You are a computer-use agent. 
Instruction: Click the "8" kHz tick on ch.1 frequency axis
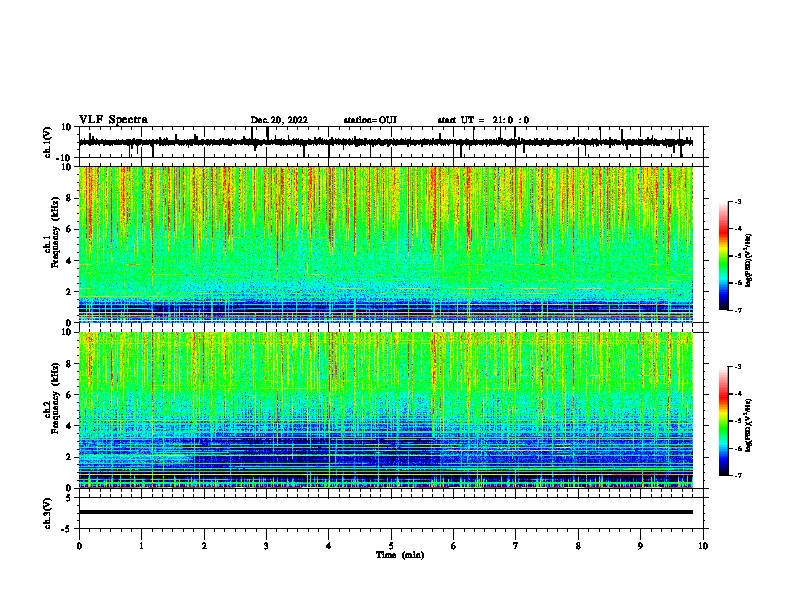(x=69, y=198)
